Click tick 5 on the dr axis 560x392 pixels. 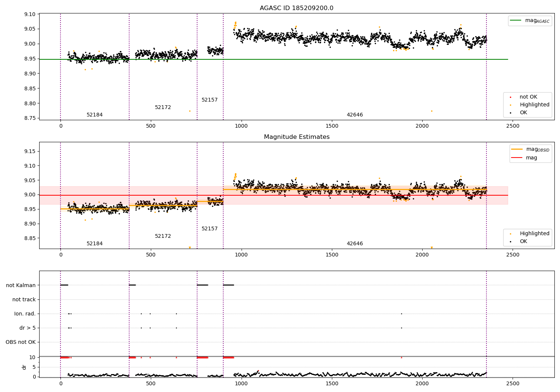point(34,367)
